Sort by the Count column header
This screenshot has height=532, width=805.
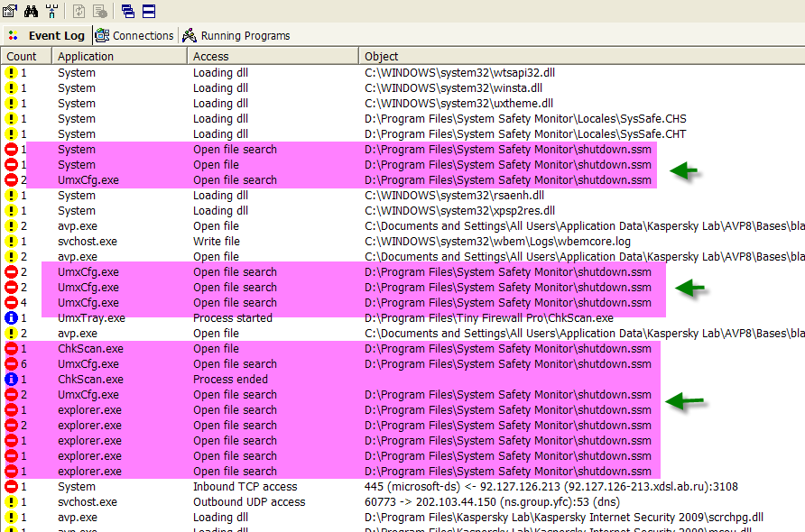point(26,56)
